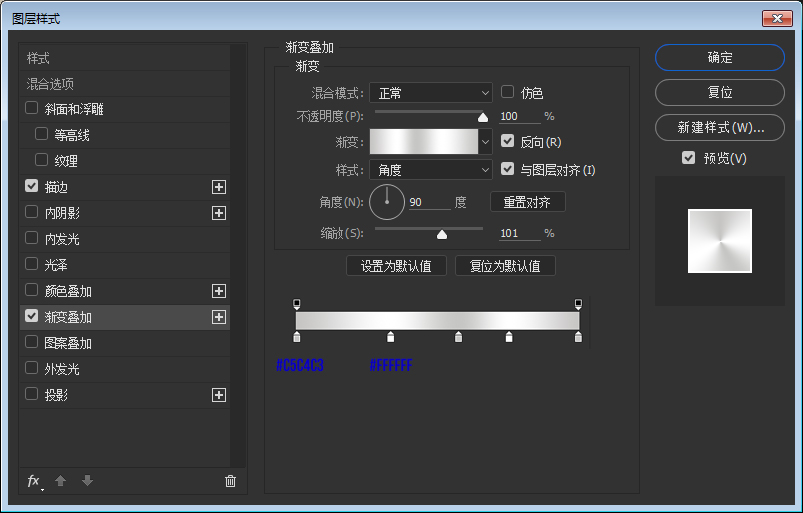Click the left opacity stop above gradient
The width and height of the screenshot is (803, 513).
click(x=297, y=305)
